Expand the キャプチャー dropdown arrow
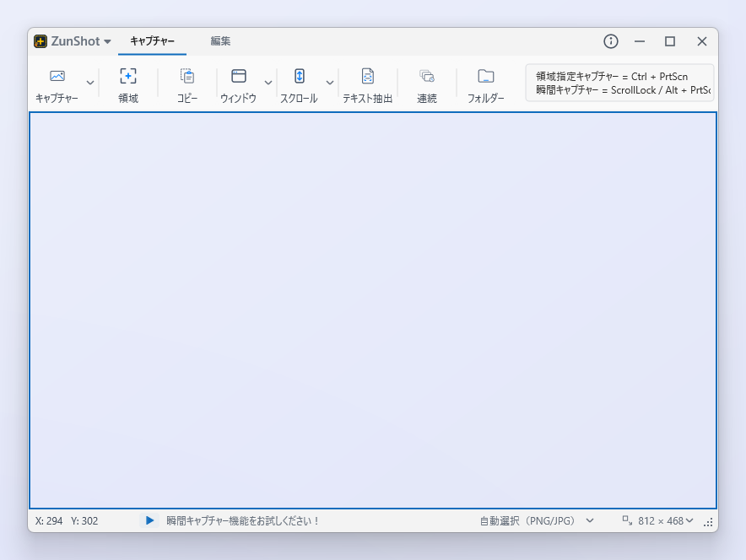 tap(90, 83)
